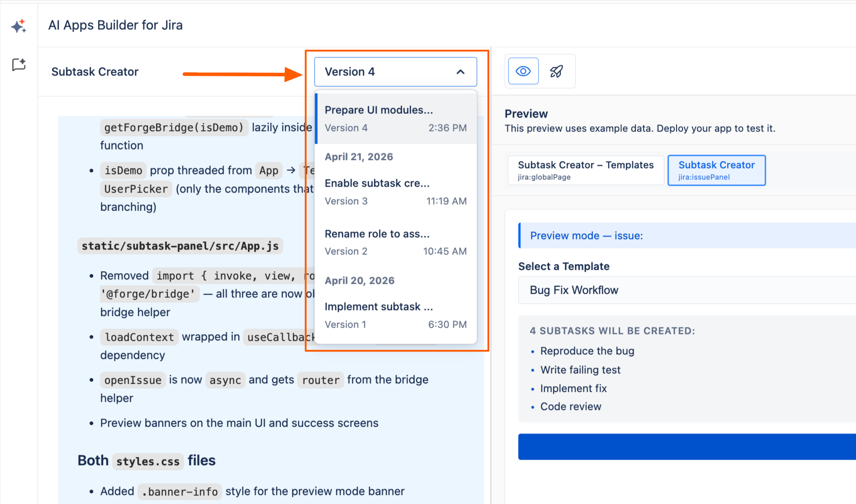This screenshot has width=856, height=504.
Task: Open the Bug Fix Workflow template selector
Action: [687, 290]
